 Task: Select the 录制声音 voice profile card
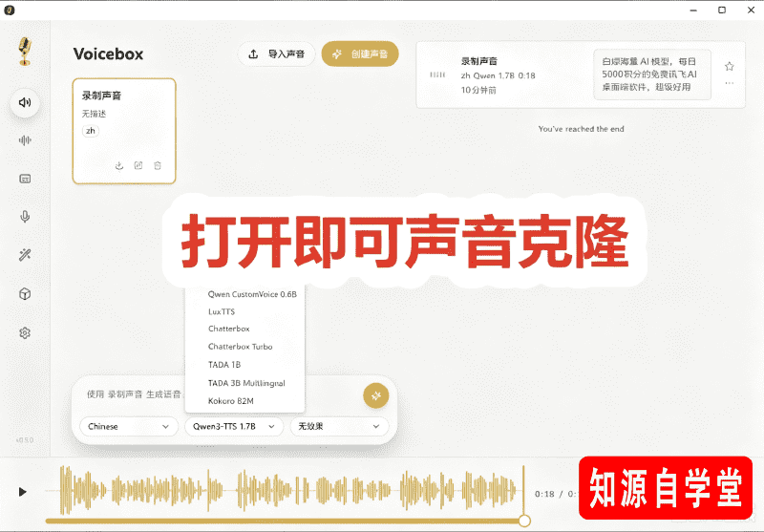[x=124, y=131]
